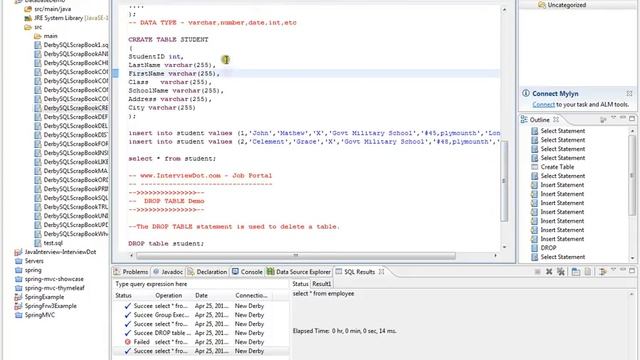Open the DerbySQLScrapBookCRE file

pyautogui.click(x=71, y=108)
